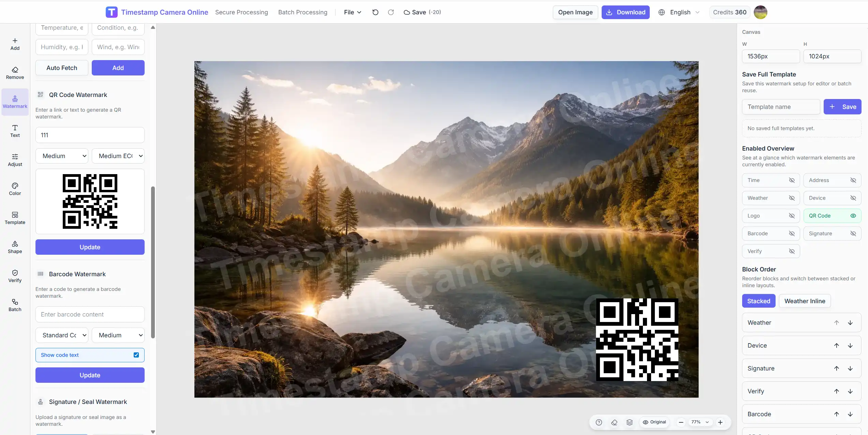Click the Download button
The image size is (868, 435).
point(626,12)
